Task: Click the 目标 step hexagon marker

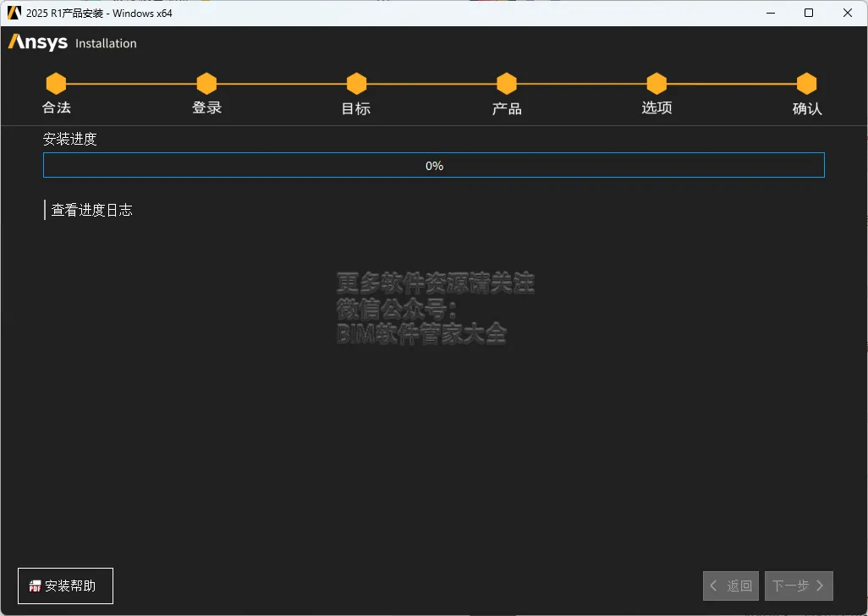Action: (356, 84)
